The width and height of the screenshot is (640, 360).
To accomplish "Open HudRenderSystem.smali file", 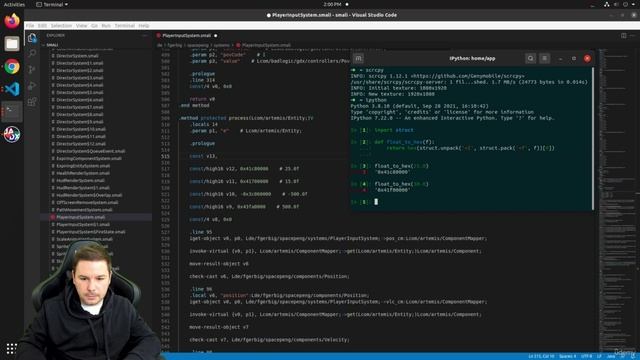I will 80,180.
